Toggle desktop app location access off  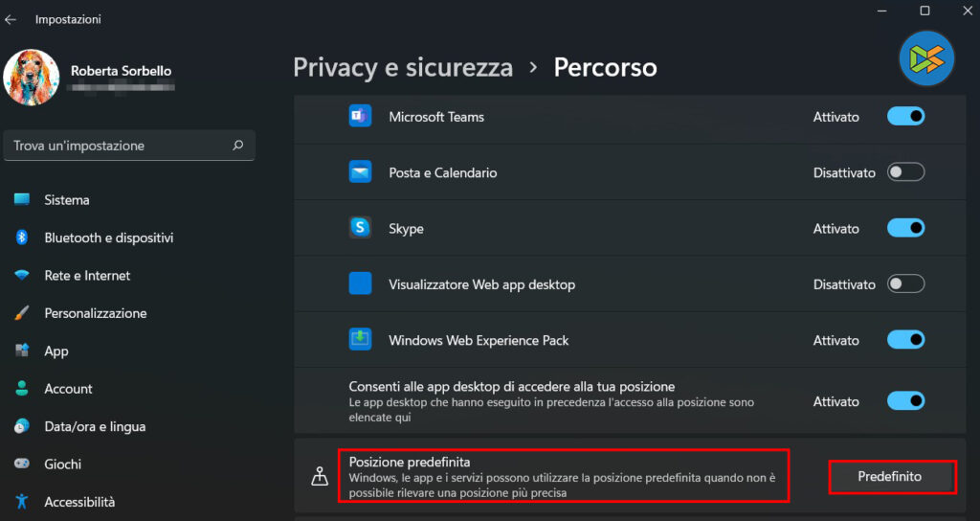[905, 400]
